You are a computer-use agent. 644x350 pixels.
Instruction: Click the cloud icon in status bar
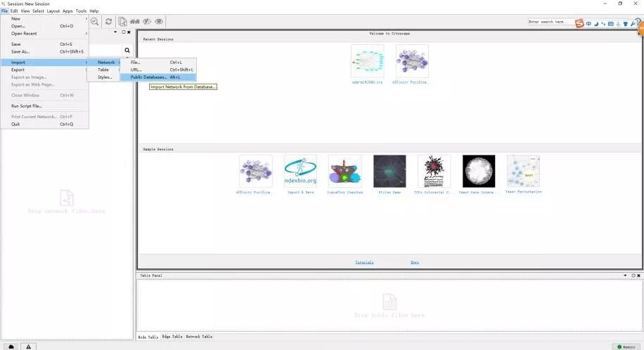click(x=11, y=346)
